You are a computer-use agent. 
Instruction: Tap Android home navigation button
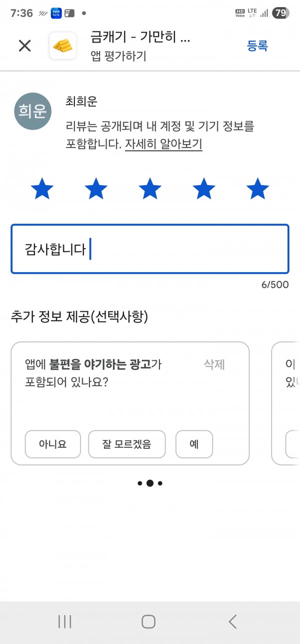click(x=148, y=621)
